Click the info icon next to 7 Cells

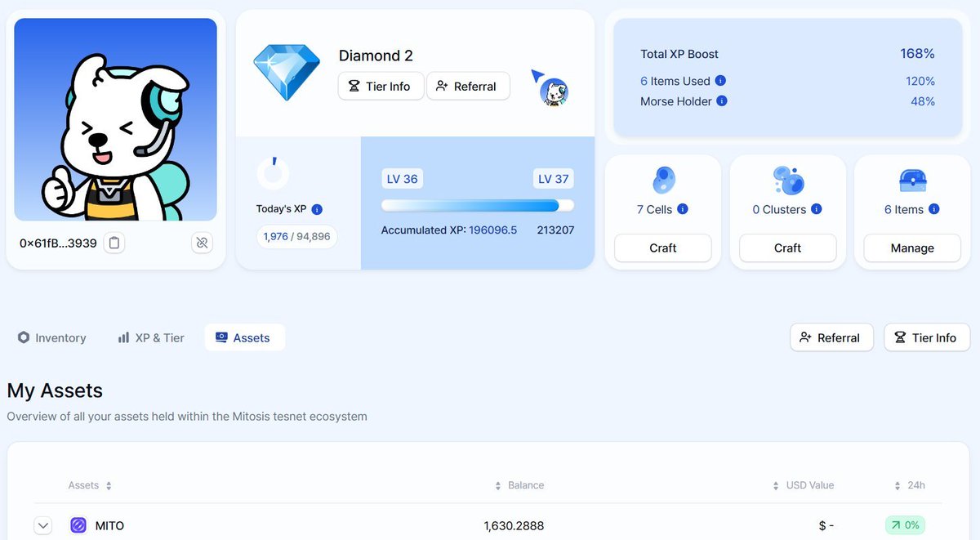point(683,209)
